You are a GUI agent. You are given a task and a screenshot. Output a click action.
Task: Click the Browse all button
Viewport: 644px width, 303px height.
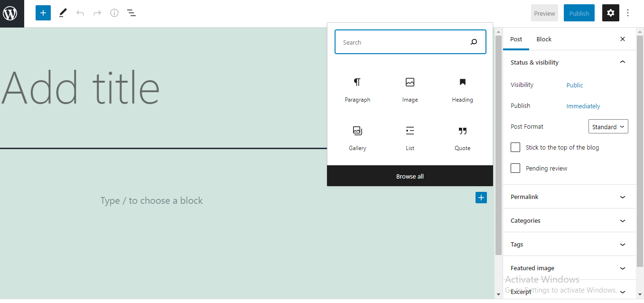pos(410,176)
